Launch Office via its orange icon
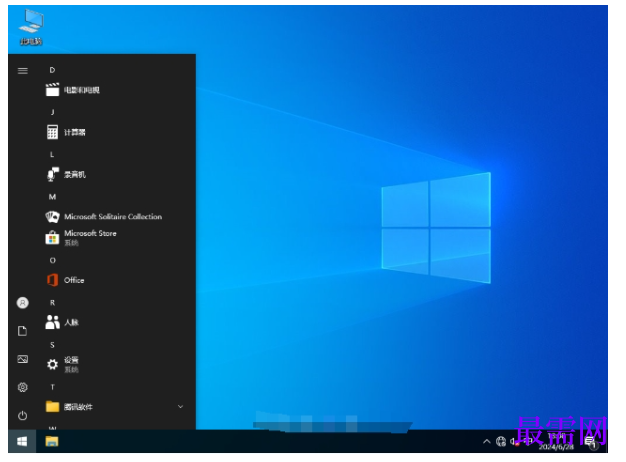Viewport: 626px width, 462px height. [52, 280]
